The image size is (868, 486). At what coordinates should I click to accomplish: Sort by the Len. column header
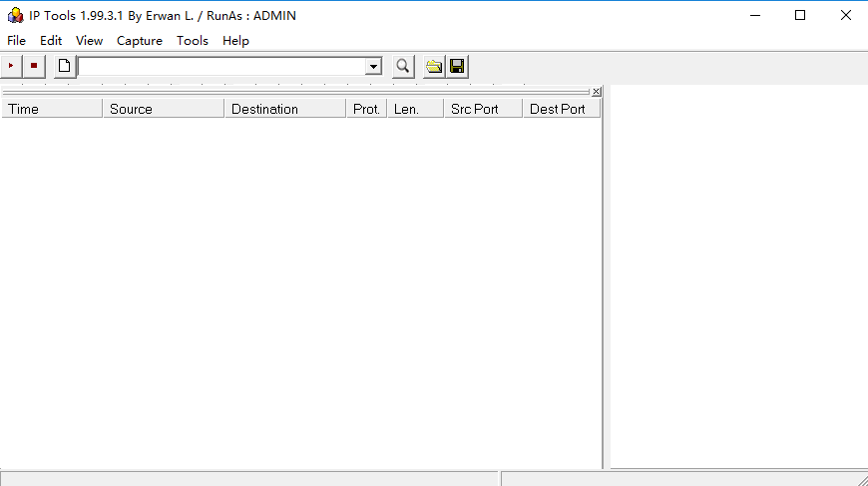click(415, 109)
